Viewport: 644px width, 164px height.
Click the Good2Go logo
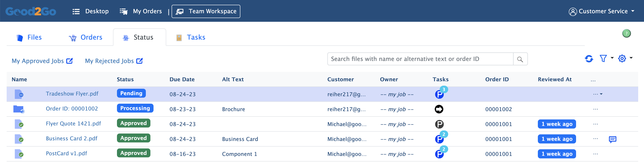[x=31, y=11]
